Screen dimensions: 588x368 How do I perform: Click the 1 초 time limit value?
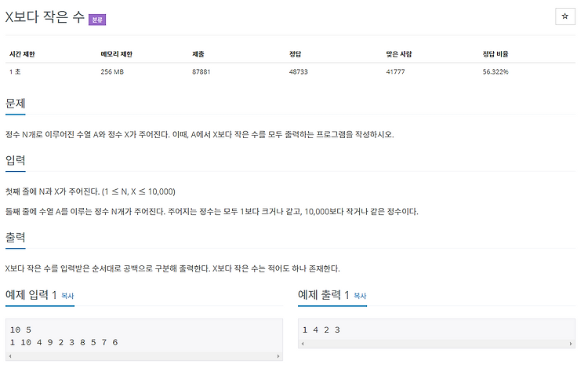tap(15, 71)
